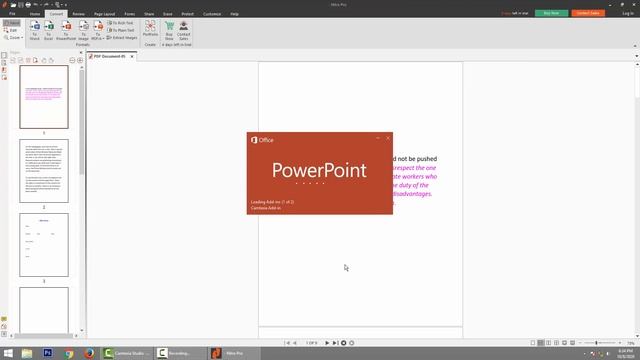The image size is (640, 360).
Task: Click the Open folder quick access icon
Action: [x=13, y=5]
